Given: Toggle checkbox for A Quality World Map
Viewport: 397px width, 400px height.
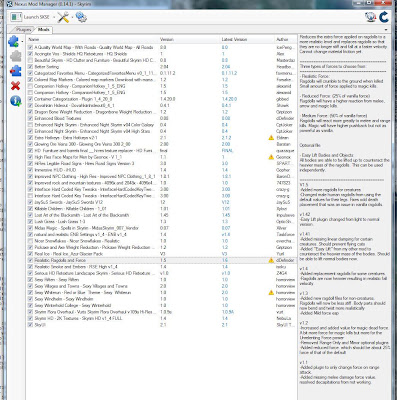Looking at the screenshot, I should coord(31,47).
